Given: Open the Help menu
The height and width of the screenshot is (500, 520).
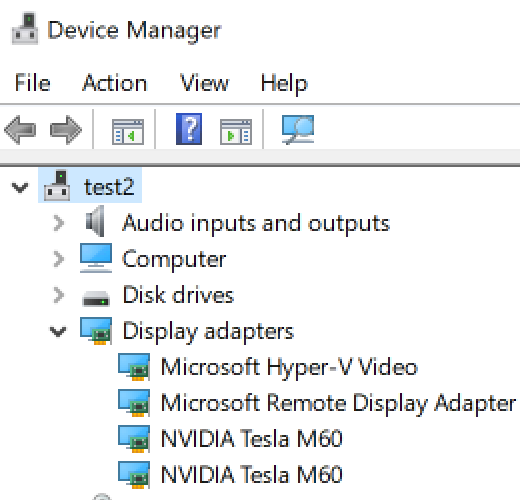Looking at the screenshot, I should [x=284, y=83].
